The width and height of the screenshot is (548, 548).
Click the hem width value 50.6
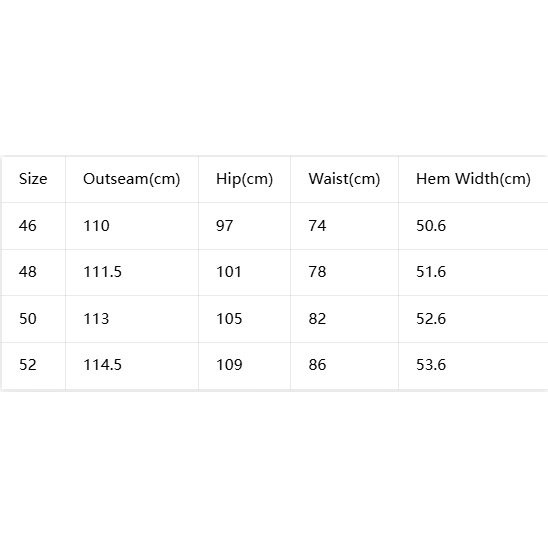pyautogui.click(x=431, y=226)
